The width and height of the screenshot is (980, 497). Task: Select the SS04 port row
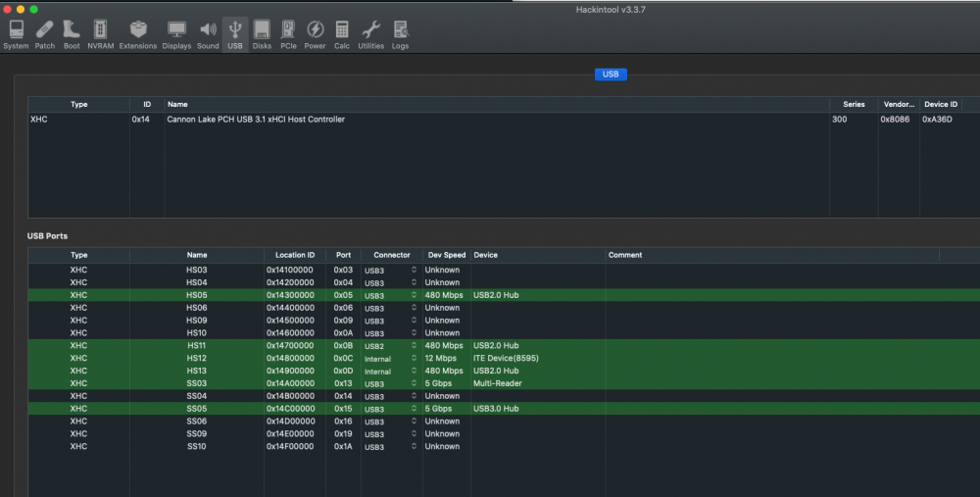pos(504,396)
